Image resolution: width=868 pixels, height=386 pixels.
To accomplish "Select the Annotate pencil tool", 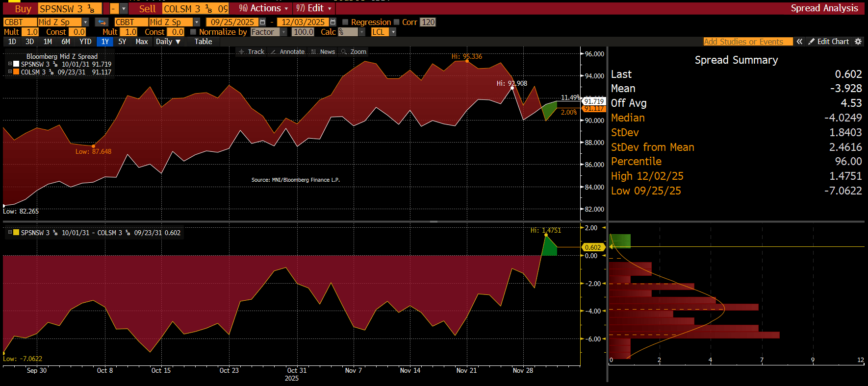I will click(288, 51).
